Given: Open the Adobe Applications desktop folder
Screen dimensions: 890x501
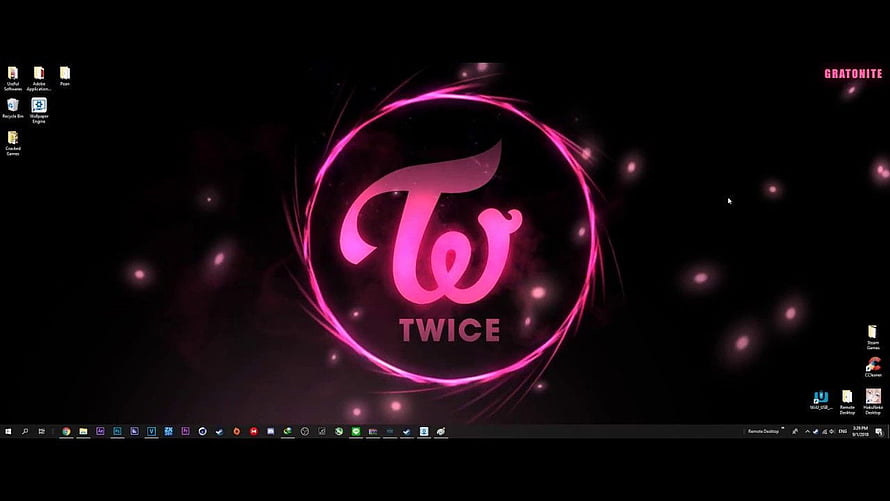Looking at the screenshot, I should 39,78.
